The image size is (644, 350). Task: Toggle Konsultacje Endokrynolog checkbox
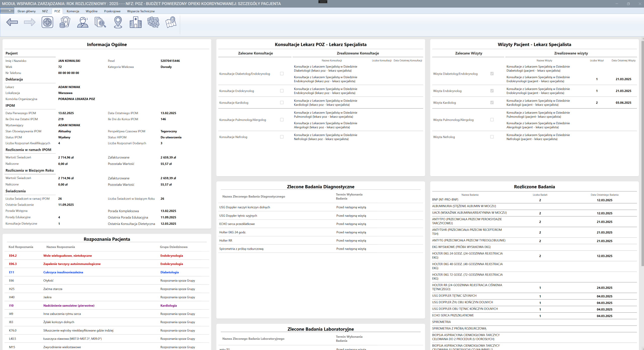[282, 91]
